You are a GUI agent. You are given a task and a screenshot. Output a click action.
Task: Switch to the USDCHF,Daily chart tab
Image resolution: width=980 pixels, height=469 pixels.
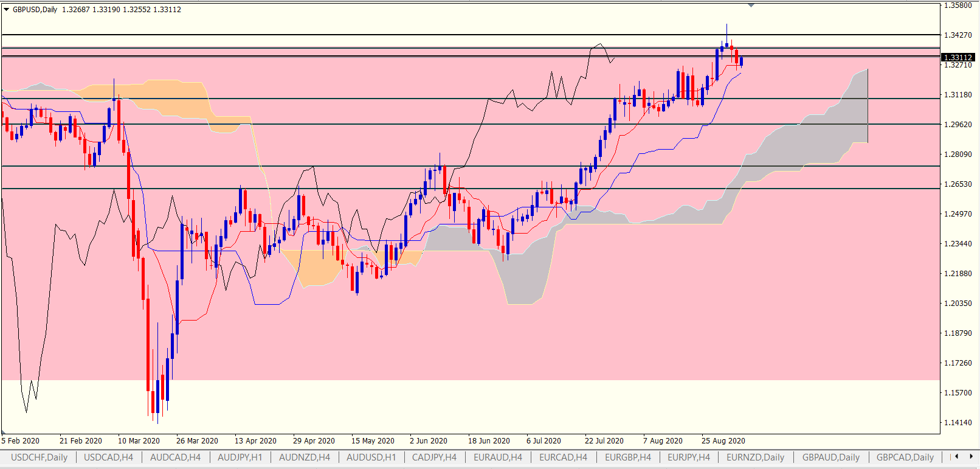(x=40, y=457)
